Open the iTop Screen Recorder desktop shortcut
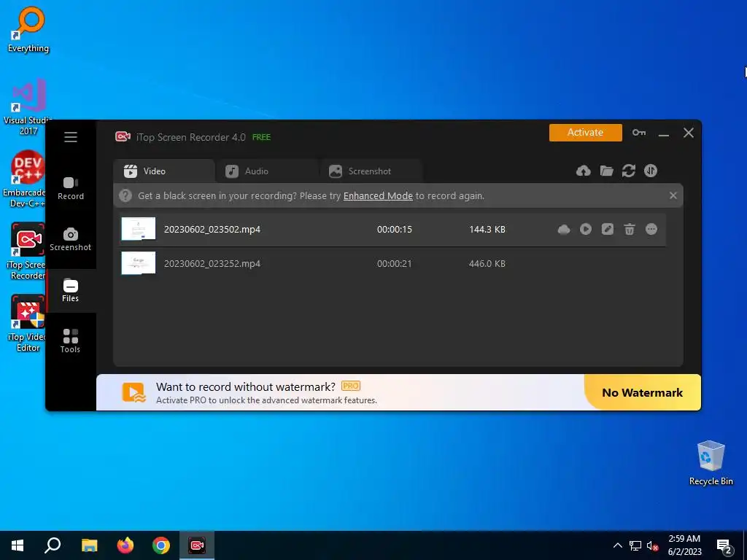 click(x=27, y=252)
